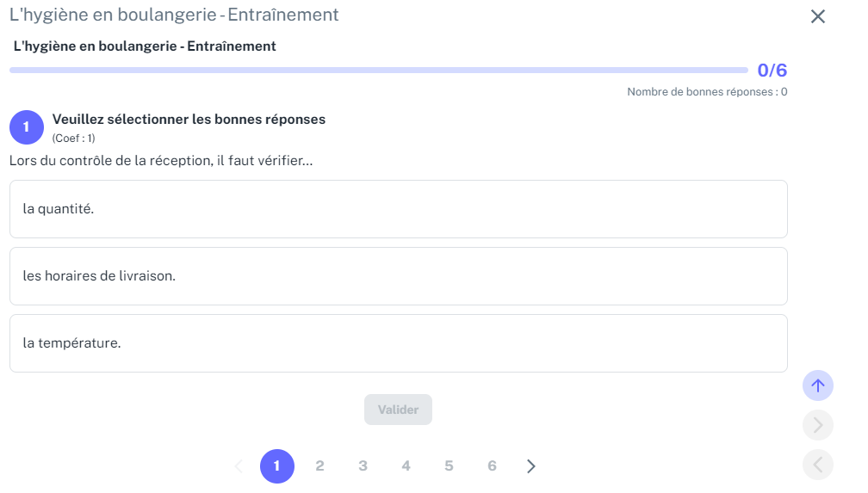Click the quiz progress bar
Image resolution: width=868 pixels, height=493 pixels.
379,71
